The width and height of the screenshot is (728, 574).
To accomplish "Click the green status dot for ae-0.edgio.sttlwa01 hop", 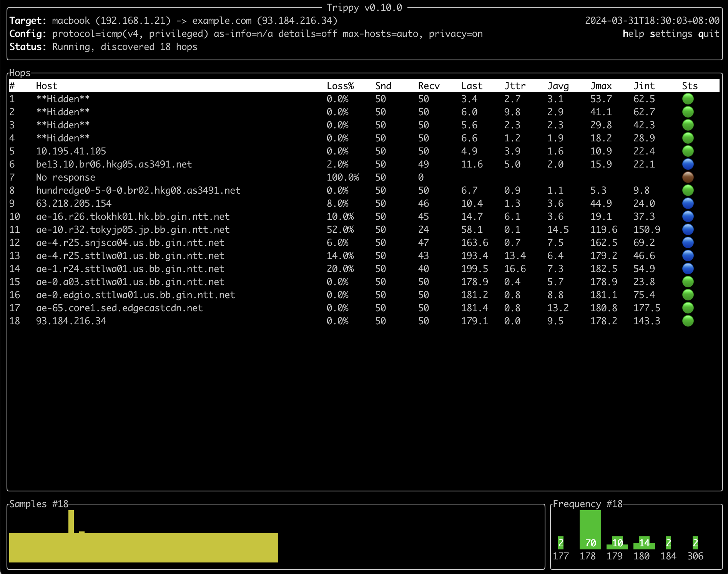I will click(688, 295).
